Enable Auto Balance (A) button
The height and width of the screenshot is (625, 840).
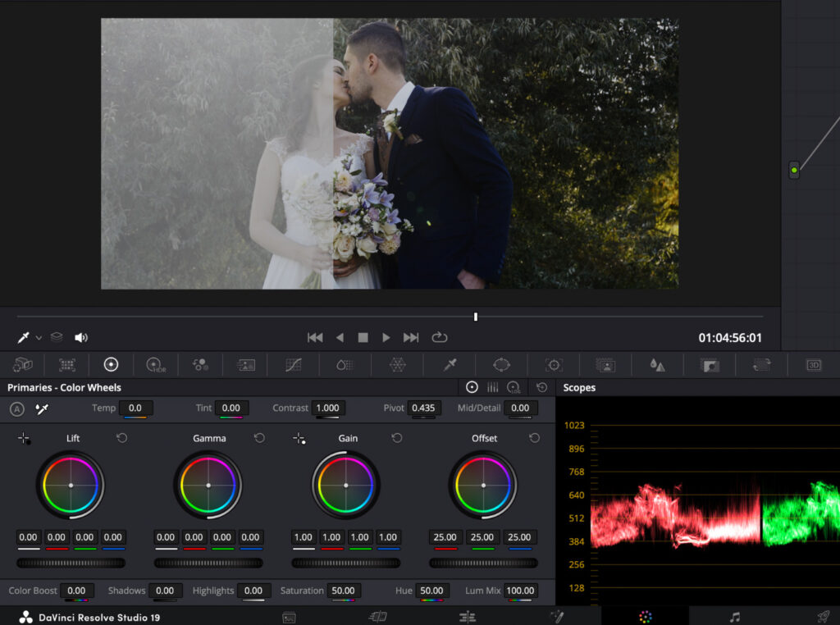tap(17, 408)
